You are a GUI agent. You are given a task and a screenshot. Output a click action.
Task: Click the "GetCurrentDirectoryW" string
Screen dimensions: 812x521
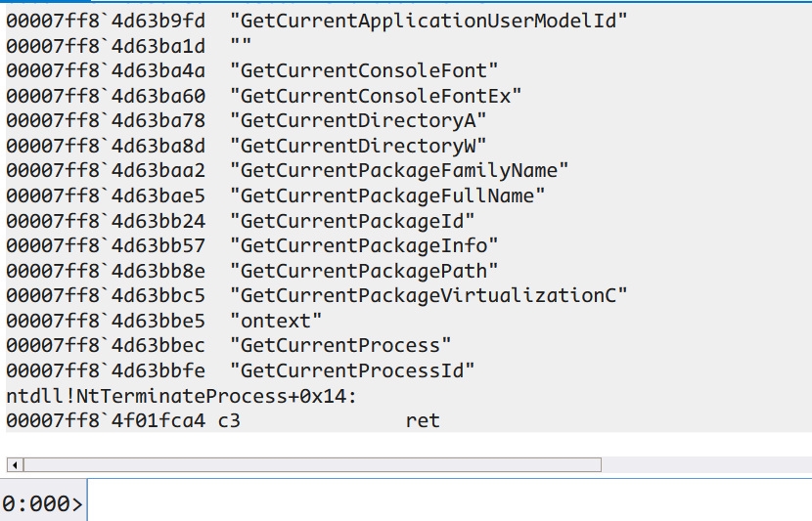(358, 146)
